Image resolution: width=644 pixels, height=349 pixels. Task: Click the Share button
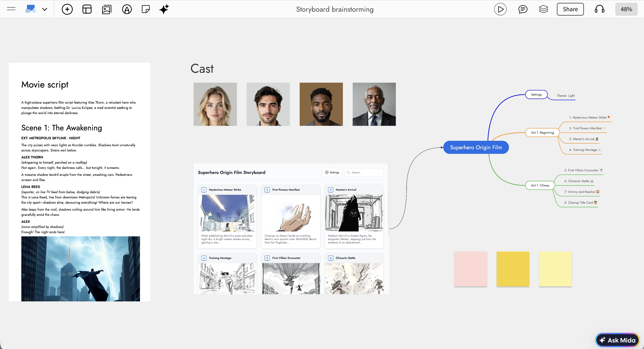[570, 9]
